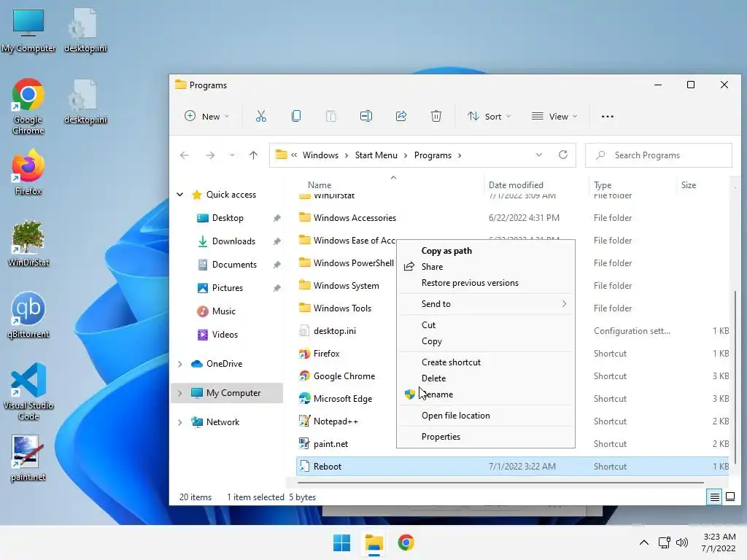Select the WinDirStat desktop icon

pyautogui.click(x=28, y=244)
